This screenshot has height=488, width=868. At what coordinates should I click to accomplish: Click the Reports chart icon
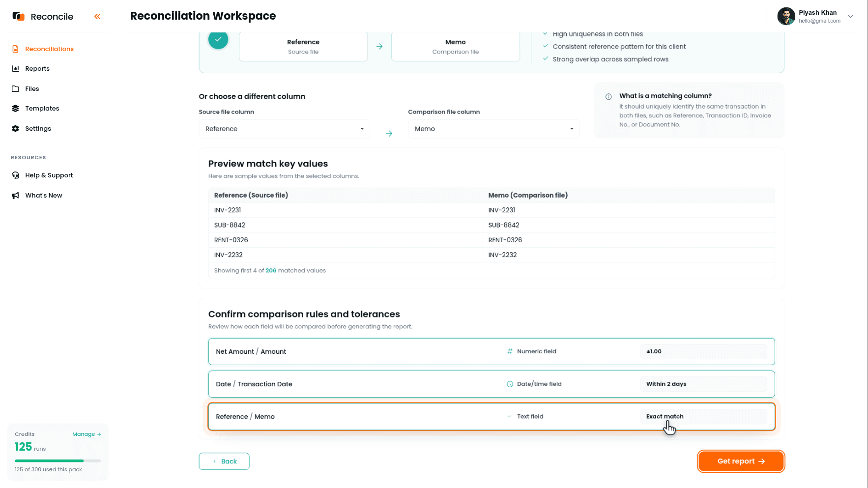point(15,69)
